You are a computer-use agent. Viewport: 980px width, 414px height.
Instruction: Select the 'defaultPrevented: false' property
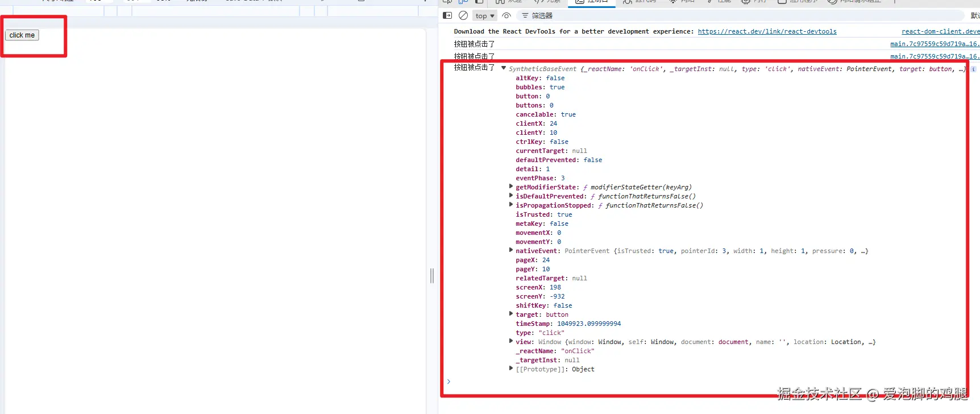point(559,160)
